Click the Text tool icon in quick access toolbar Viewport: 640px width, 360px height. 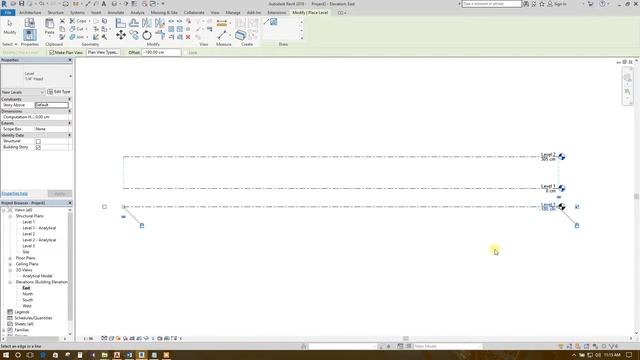(x=104, y=4)
